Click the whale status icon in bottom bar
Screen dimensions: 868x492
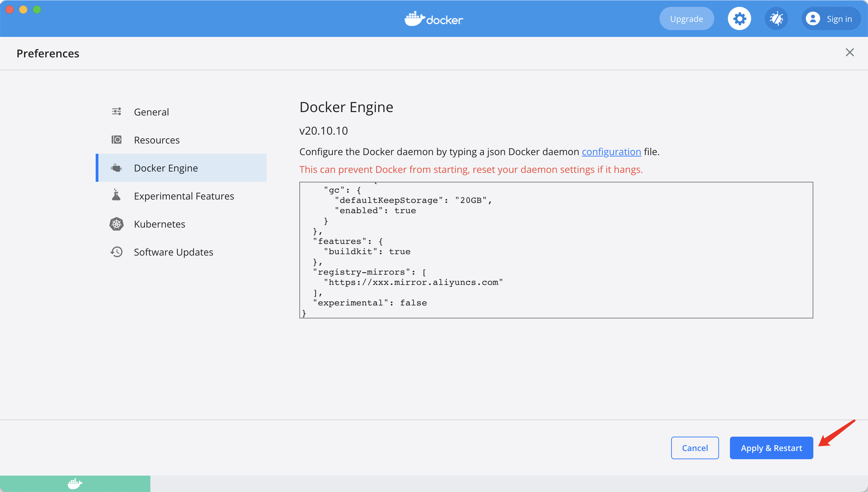(75, 484)
